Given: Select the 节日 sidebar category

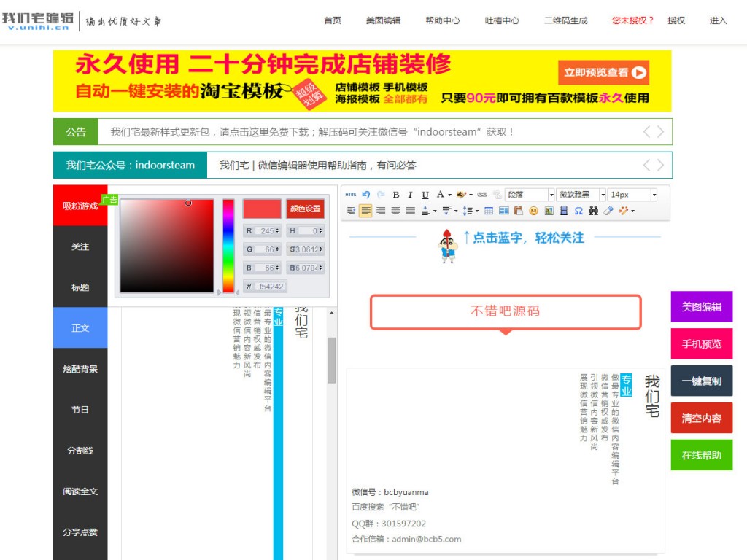Looking at the screenshot, I should click(x=80, y=410).
